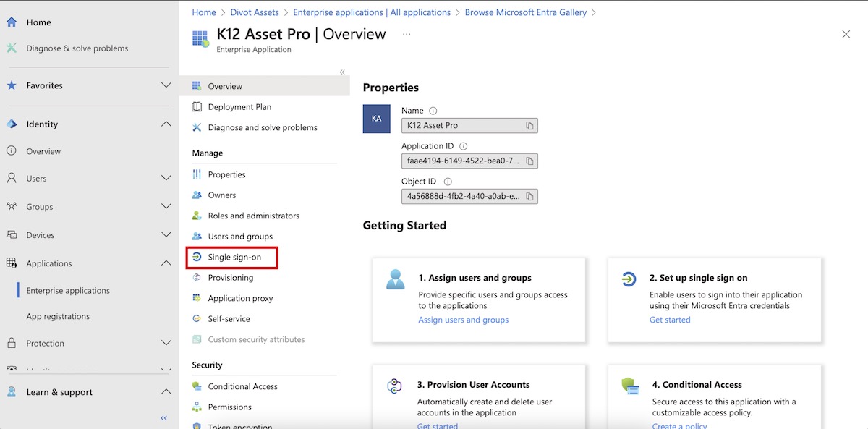
Task: Expand the Favorites section
Action: 166,85
